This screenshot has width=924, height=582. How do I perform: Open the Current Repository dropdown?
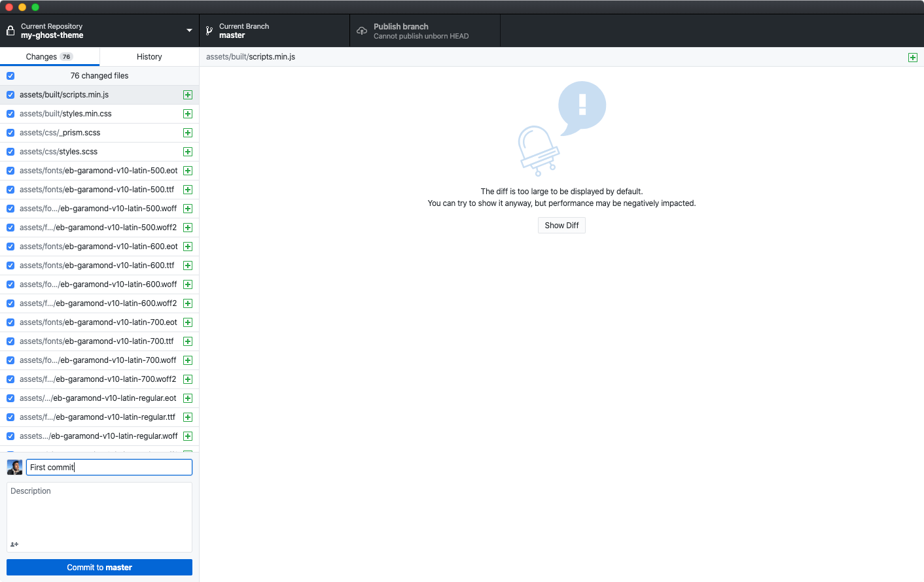pyautogui.click(x=99, y=31)
